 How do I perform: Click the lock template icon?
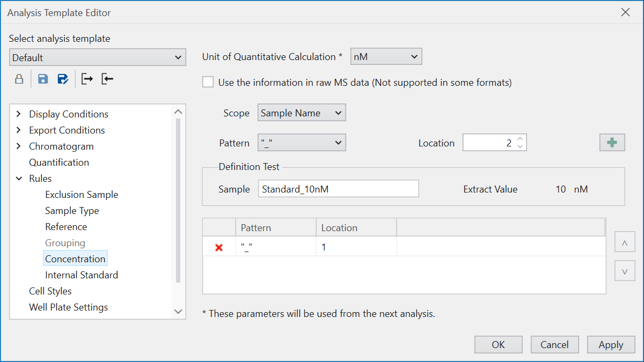click(x=19, y=79)
